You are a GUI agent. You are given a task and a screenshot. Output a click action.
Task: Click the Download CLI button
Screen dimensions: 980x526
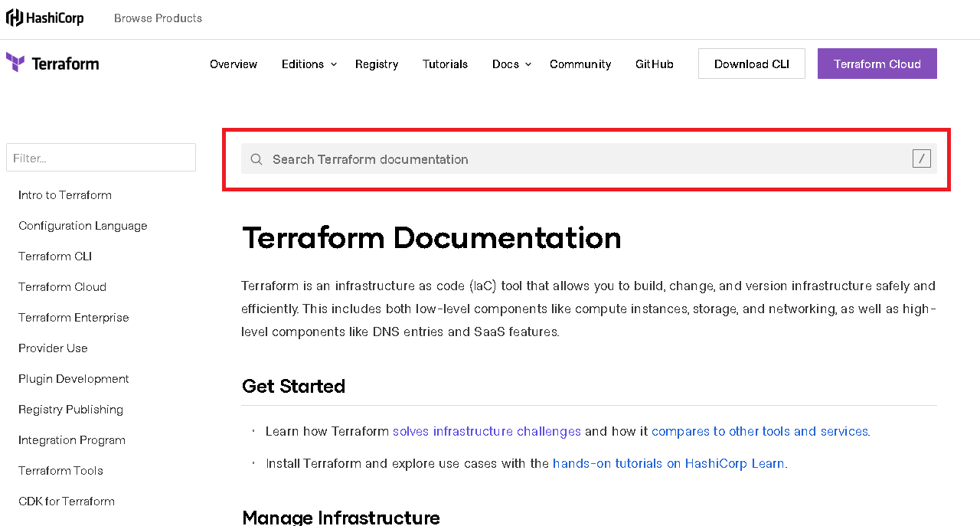pyautogui.click(x=752, y=64)
